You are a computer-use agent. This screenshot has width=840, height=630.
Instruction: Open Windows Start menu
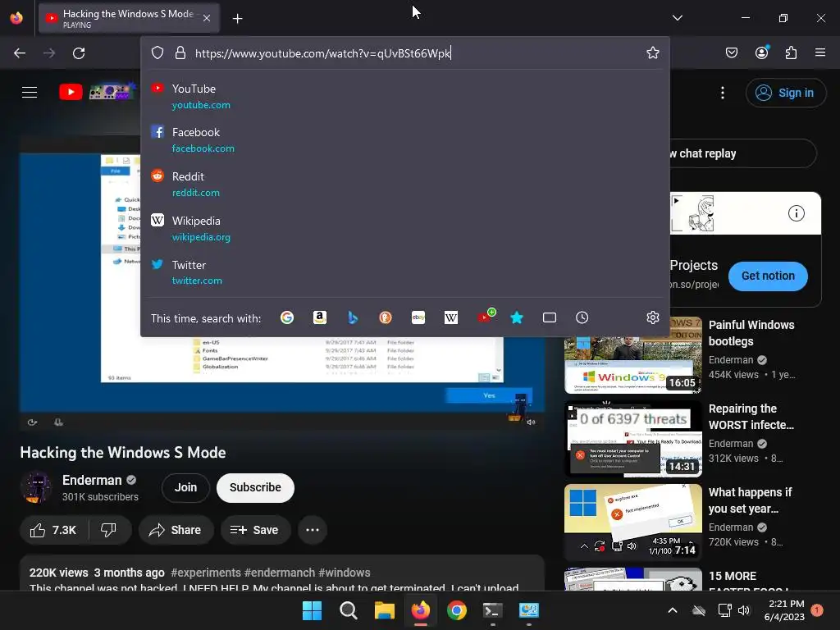(312, 610)
